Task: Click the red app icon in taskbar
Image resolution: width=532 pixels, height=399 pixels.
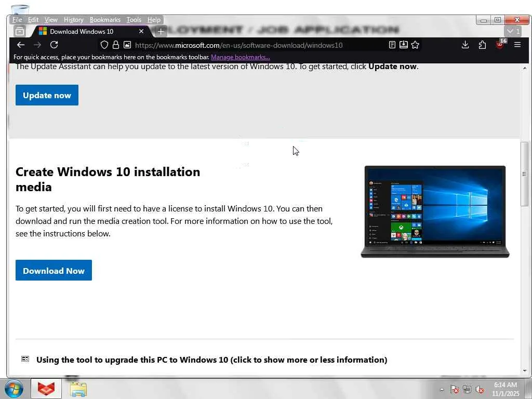Action: [46, 389]
